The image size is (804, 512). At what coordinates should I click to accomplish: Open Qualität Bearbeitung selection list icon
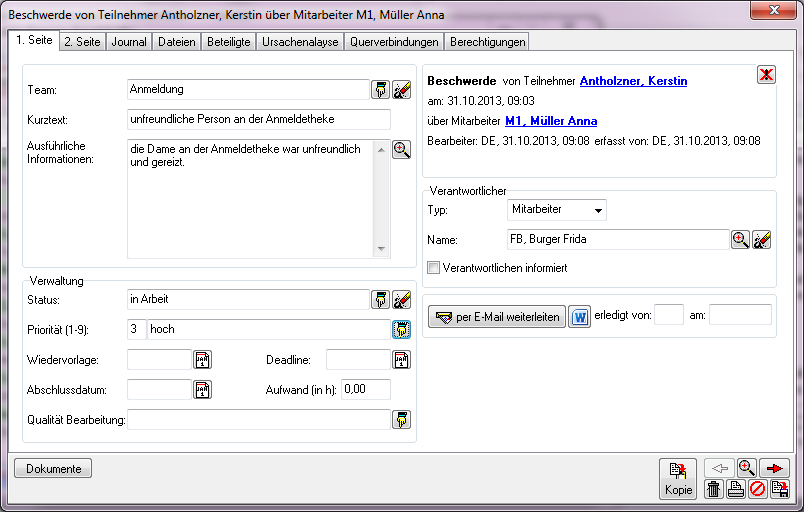pyautogui.click(x=401, y=420)
